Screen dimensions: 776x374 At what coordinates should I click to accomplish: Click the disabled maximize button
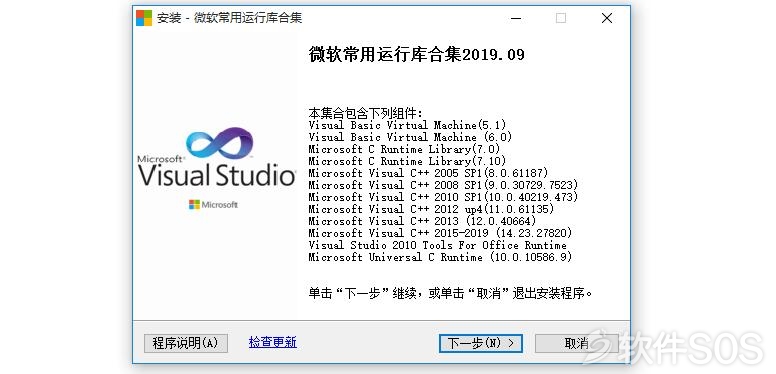pyautogui.click(x=561, y=18)
